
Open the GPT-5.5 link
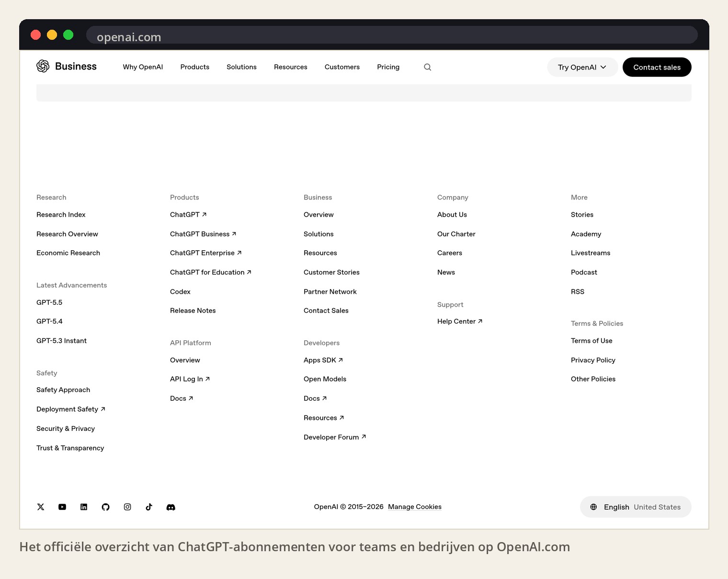(x=49, y=302)
